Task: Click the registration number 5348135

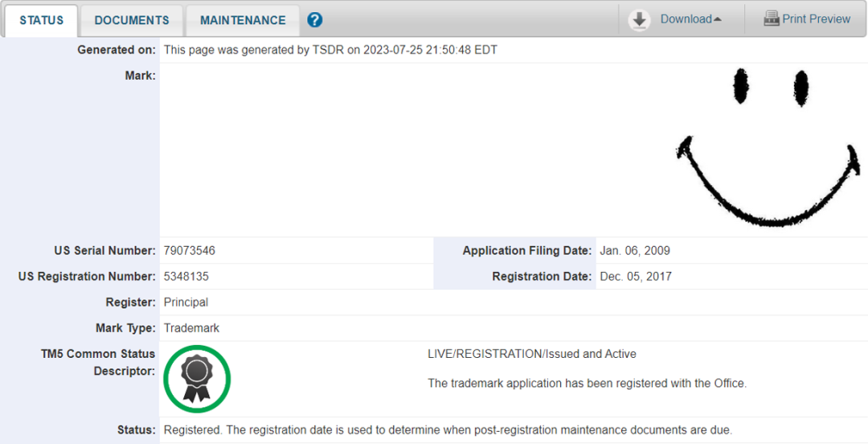Action: point(186,276)
